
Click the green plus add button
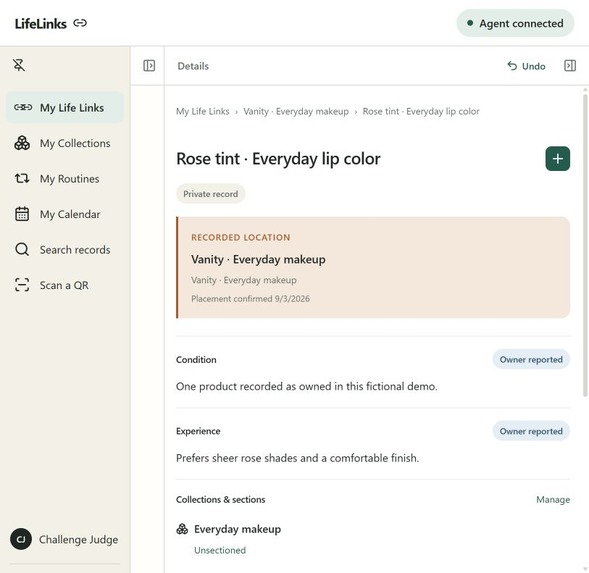coord(557,159)
